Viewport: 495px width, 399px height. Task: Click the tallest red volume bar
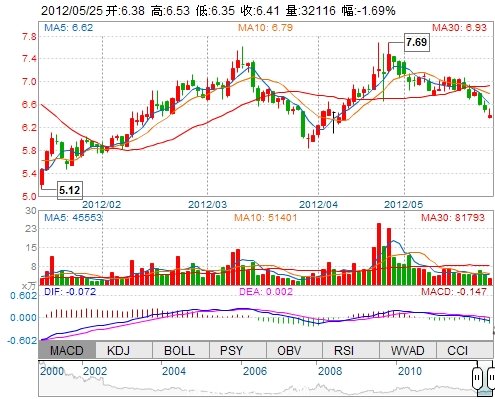379,254
